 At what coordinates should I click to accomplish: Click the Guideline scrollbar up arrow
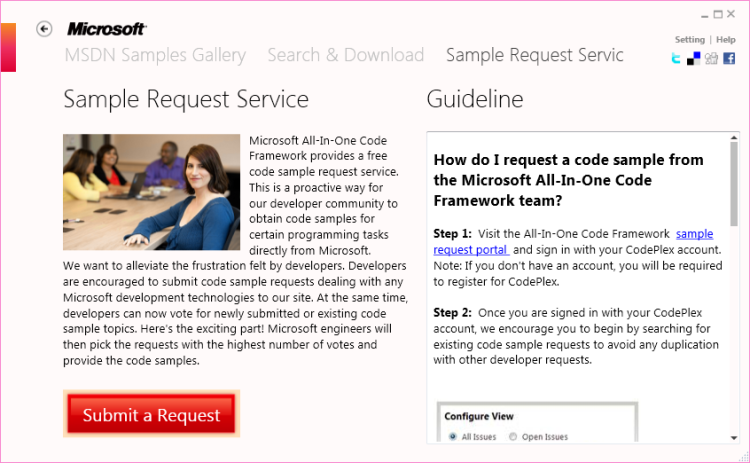tap(734, 138)
